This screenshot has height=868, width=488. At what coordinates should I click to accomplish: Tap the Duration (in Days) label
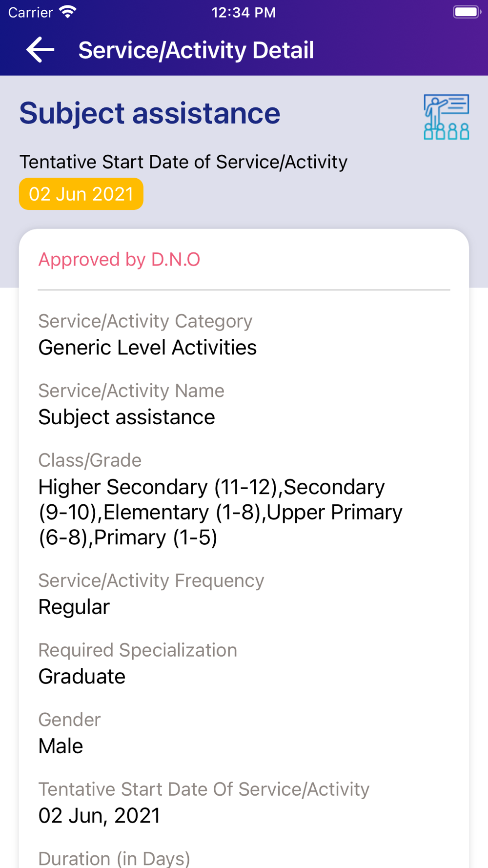pos(114,858)
